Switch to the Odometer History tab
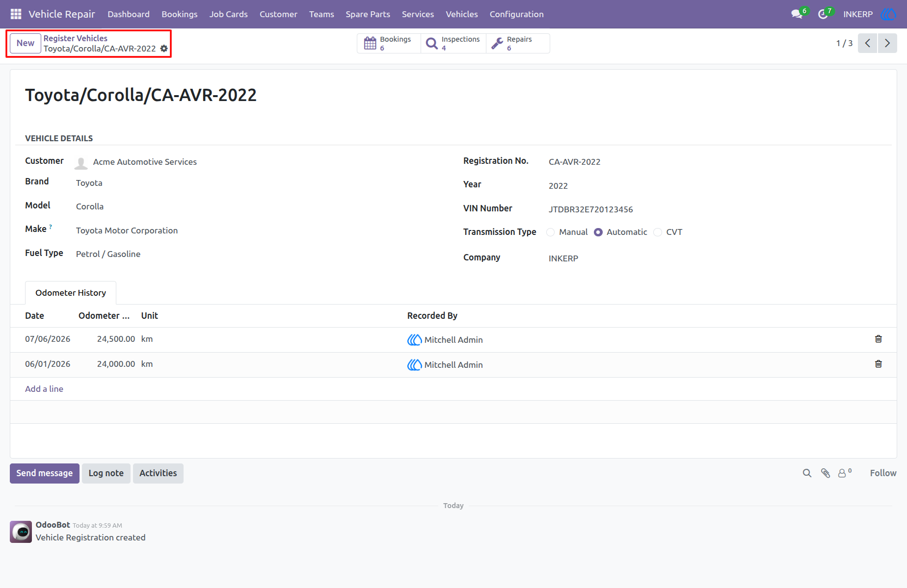This screenshot has height=588, width=907. [71, 293]
